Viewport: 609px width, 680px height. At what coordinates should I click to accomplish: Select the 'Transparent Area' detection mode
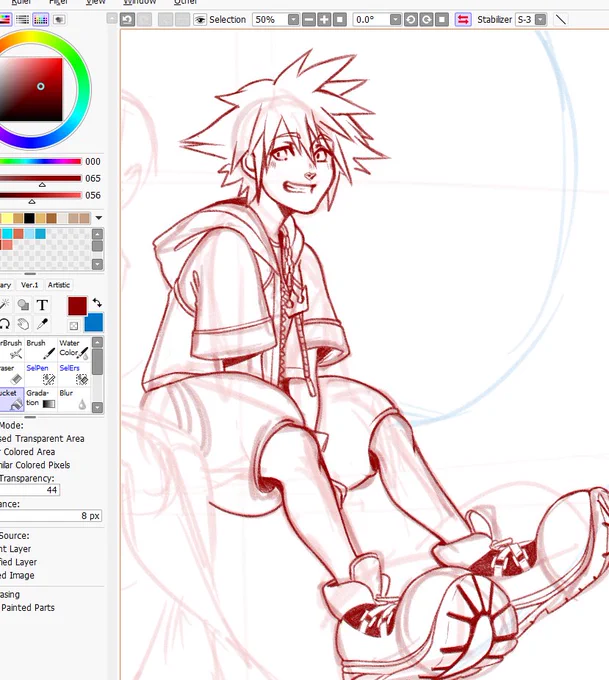42,438
